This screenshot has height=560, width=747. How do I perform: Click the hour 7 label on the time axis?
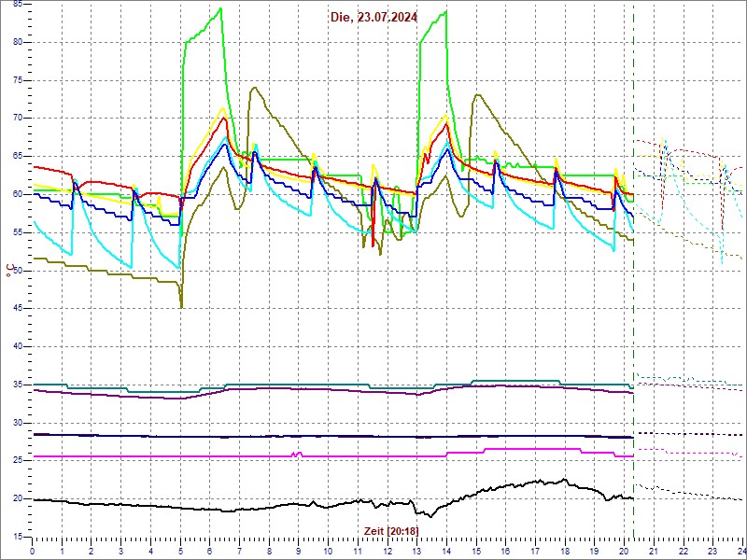240,551
